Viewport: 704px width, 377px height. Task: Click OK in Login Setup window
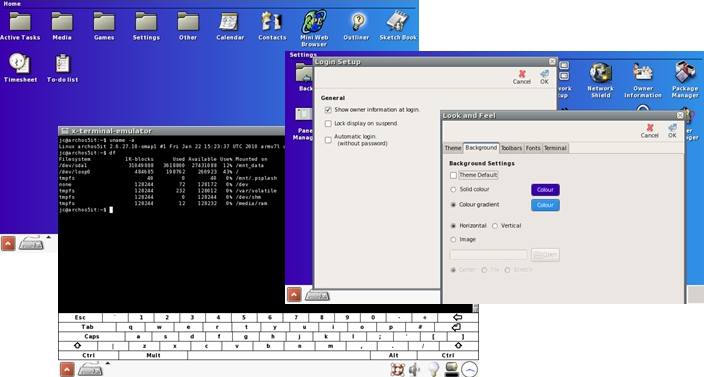pyautogui.click(x=544, y=77)
